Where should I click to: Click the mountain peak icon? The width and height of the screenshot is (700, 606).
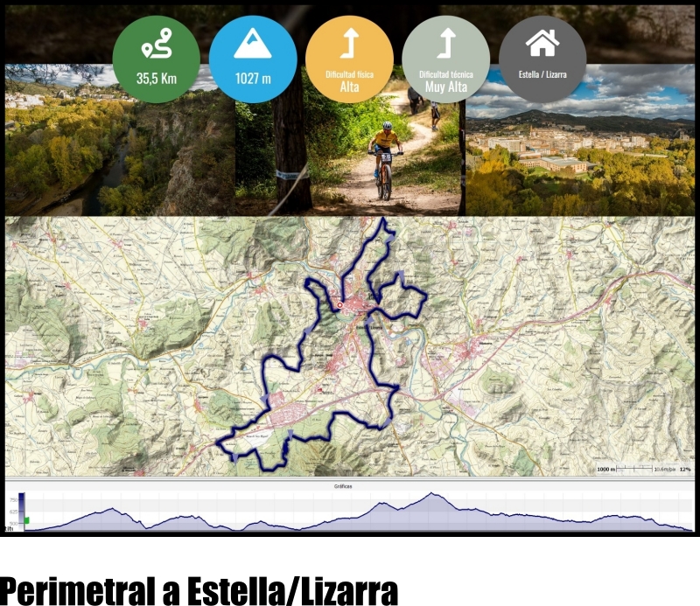pos(253,44)
